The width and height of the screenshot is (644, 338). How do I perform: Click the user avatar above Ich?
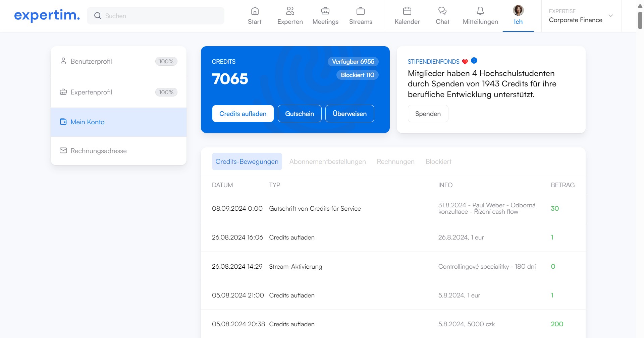[x=518, y=10]
